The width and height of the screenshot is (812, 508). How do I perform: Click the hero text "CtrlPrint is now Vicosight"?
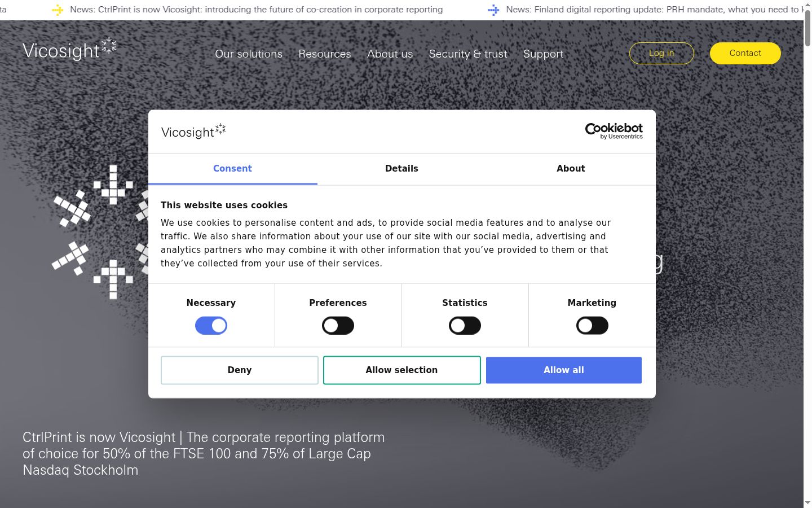click(x=99, y=437)
